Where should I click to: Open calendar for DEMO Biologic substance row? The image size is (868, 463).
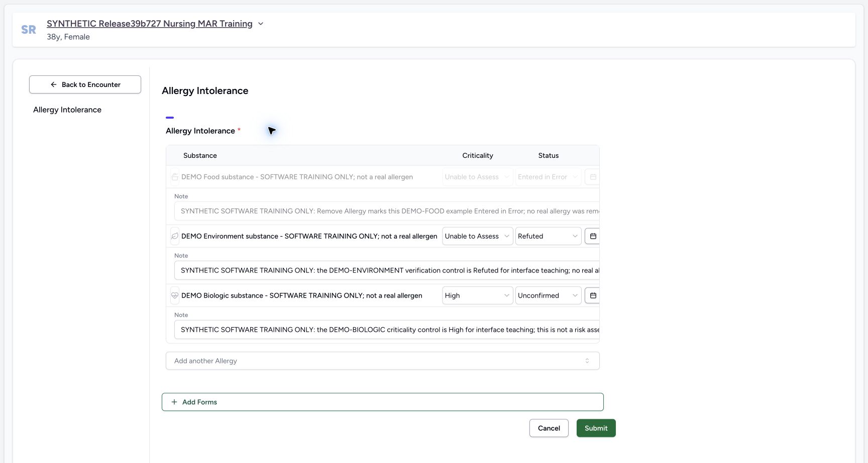click(593, 296)
